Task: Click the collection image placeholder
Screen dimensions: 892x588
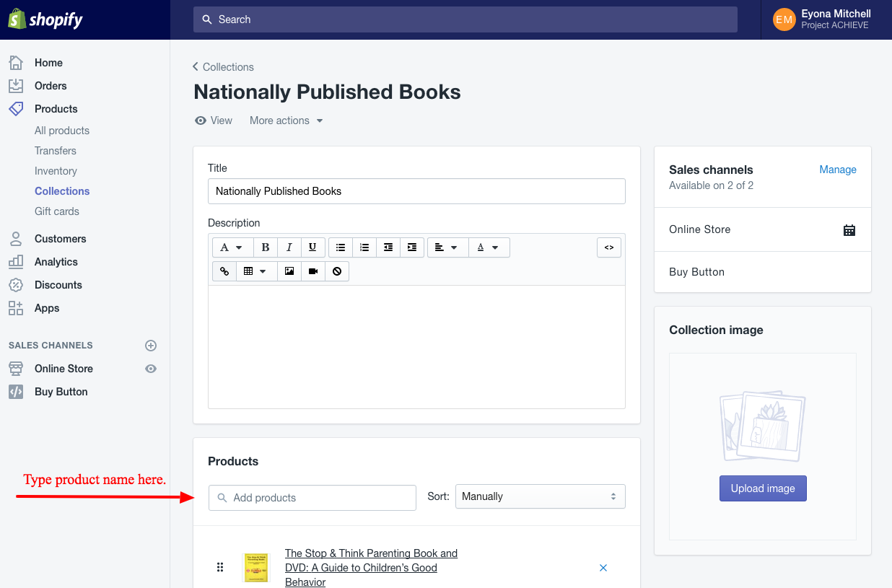Action: click(x=763, y=426)
